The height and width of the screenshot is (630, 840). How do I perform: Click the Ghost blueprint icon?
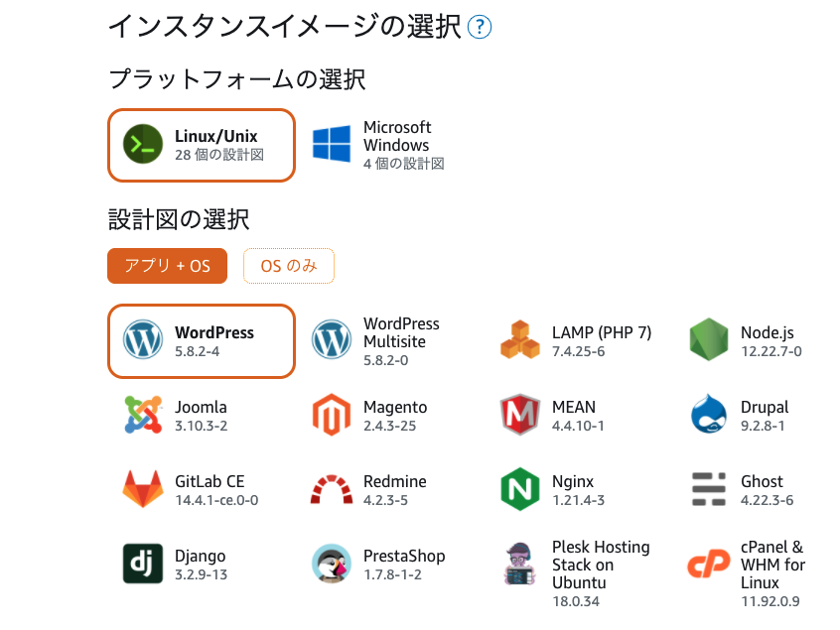pyautogui.click(x=709, y=489)
